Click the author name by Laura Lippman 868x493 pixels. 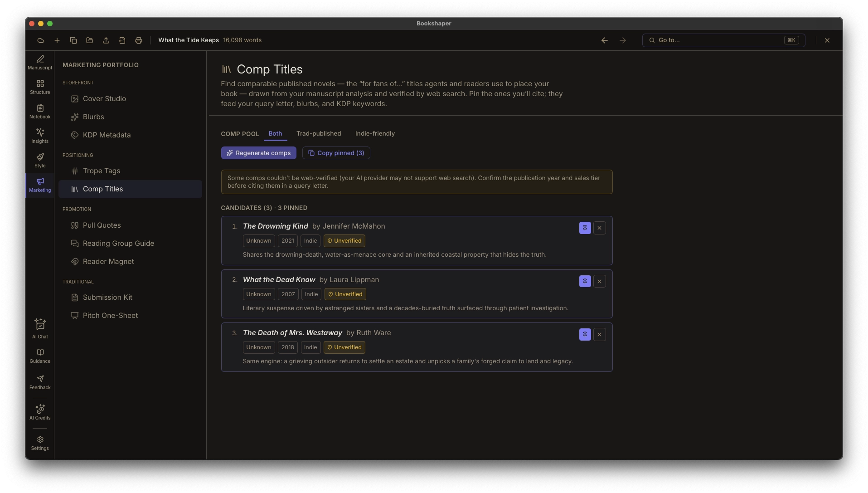(349, 280)
